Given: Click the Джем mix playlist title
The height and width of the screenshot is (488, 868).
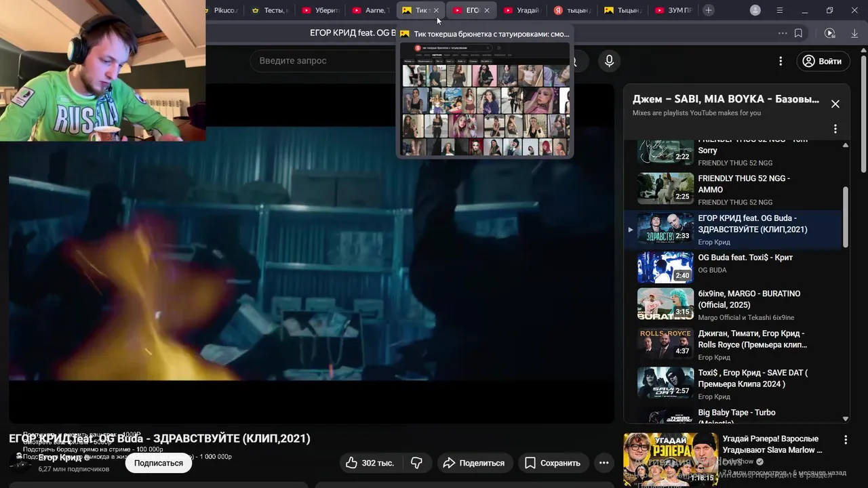Looking at the screenshot, I should pos(726,99).
